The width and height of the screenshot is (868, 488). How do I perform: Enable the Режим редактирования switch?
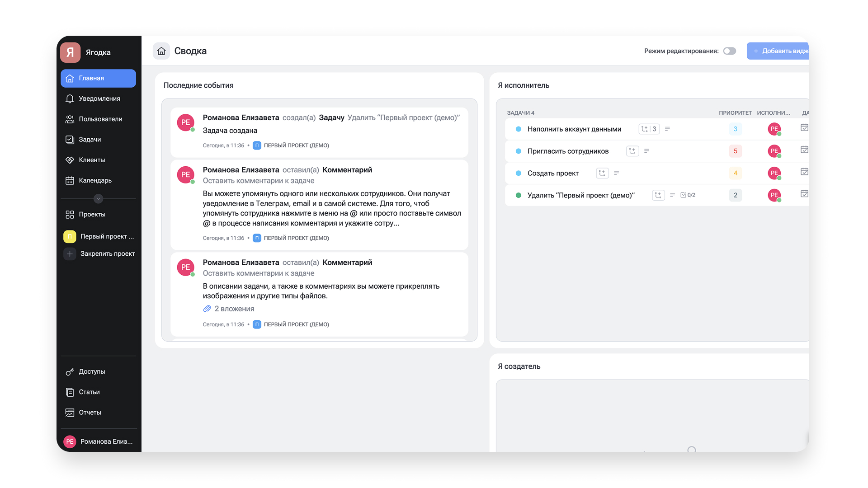[x=729, y=51]
